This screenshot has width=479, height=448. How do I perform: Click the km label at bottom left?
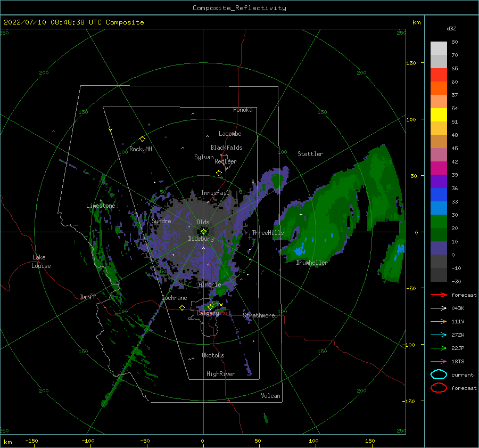8,442
